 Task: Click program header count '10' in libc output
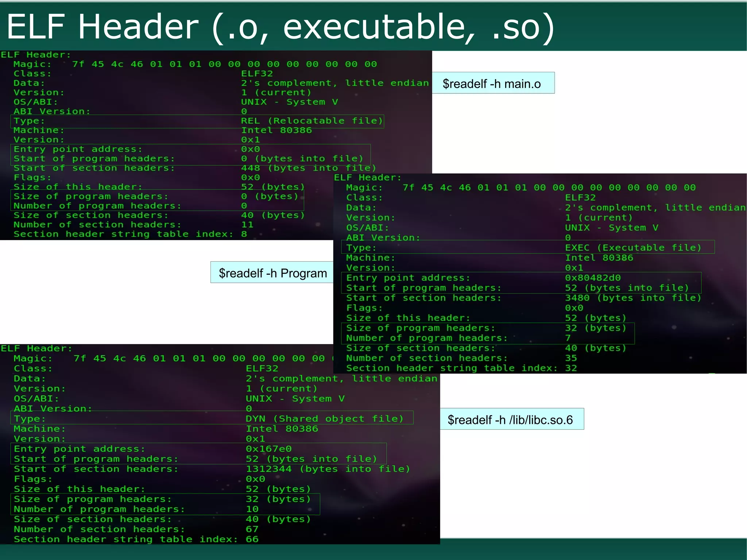point(252,509)
